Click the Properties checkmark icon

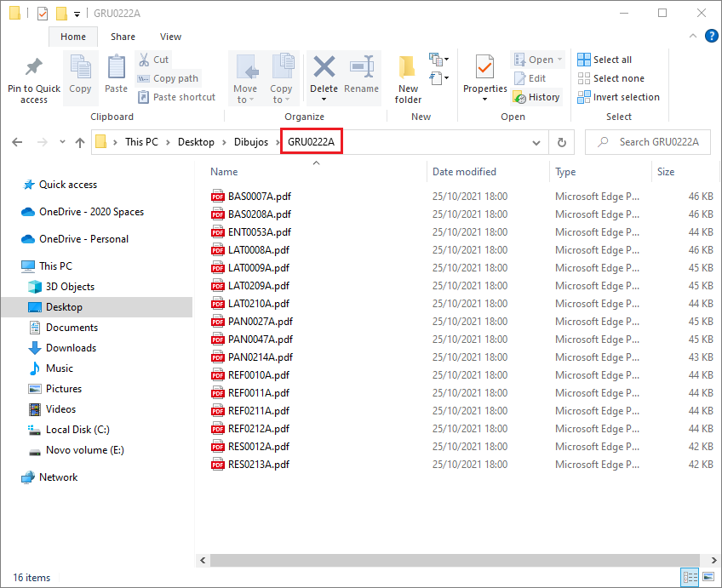click(x=484, y=67)
